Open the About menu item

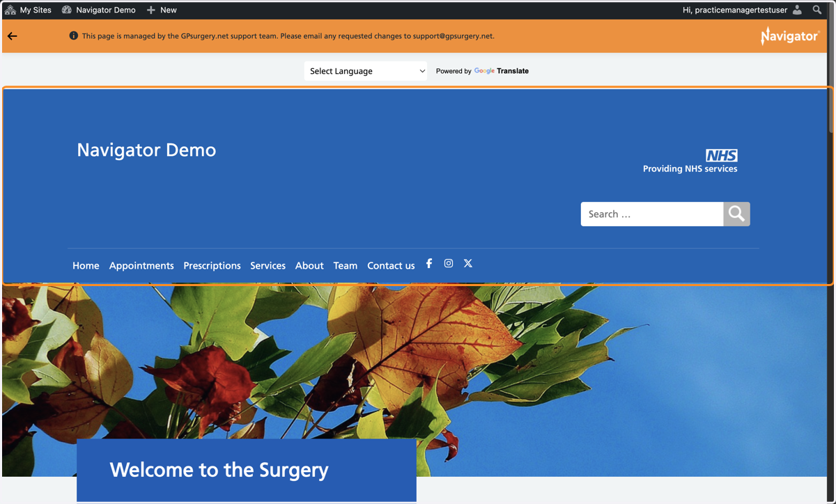click(x=309, y=265)
